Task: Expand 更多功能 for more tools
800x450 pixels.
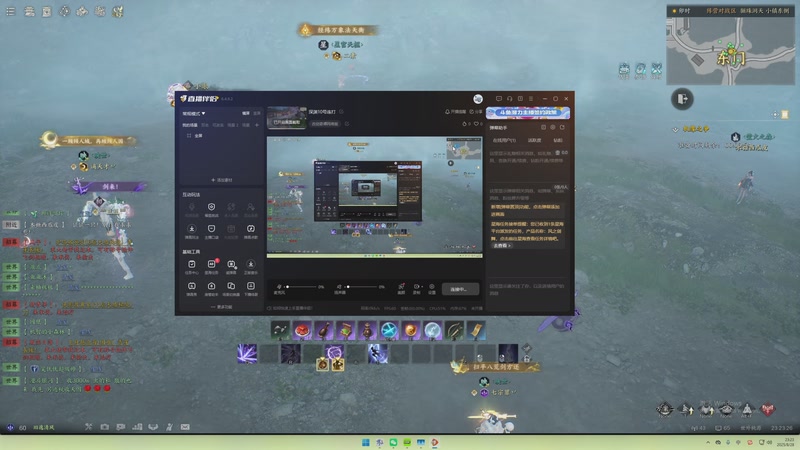Action: click(221, 307)
